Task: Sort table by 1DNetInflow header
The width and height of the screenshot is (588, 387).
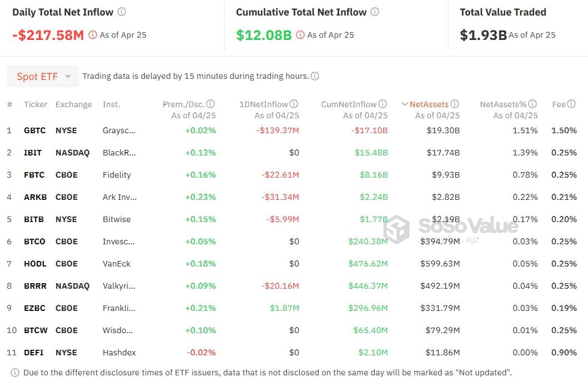Action: (264, 104)
